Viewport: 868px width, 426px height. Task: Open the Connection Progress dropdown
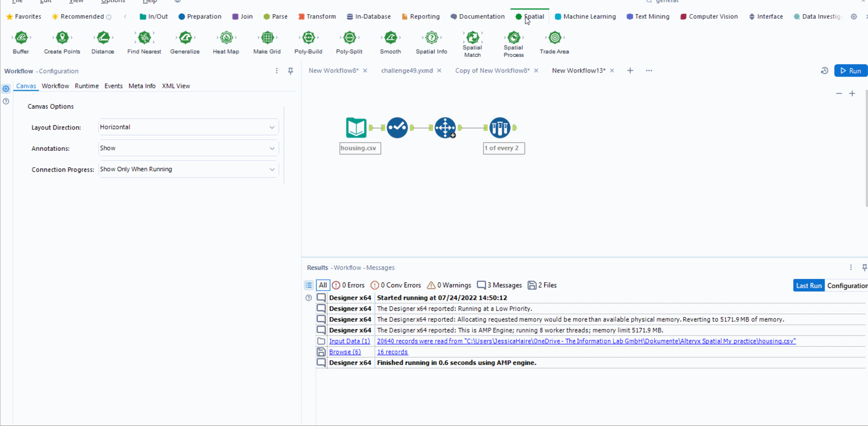click(x=188, y=169)
